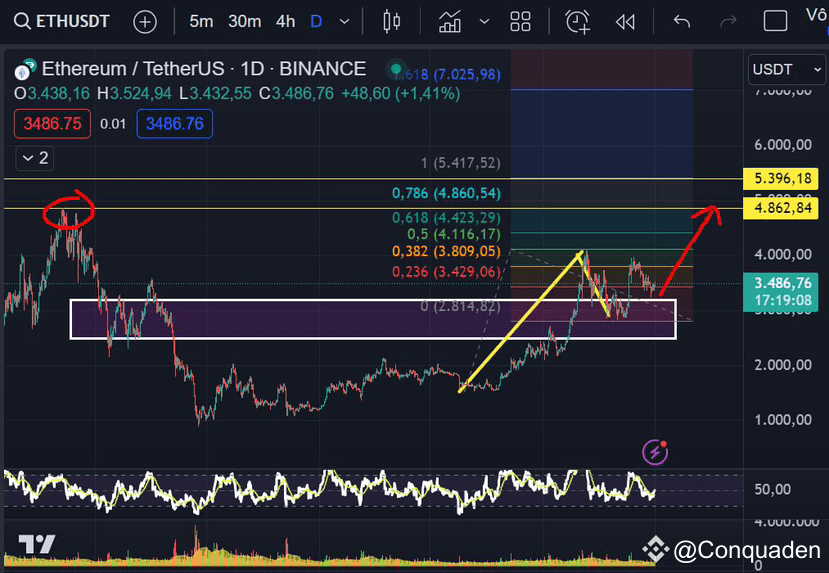Collapse the indicator legend showing 2
The image size is (829, 573).
pos(35,158)
